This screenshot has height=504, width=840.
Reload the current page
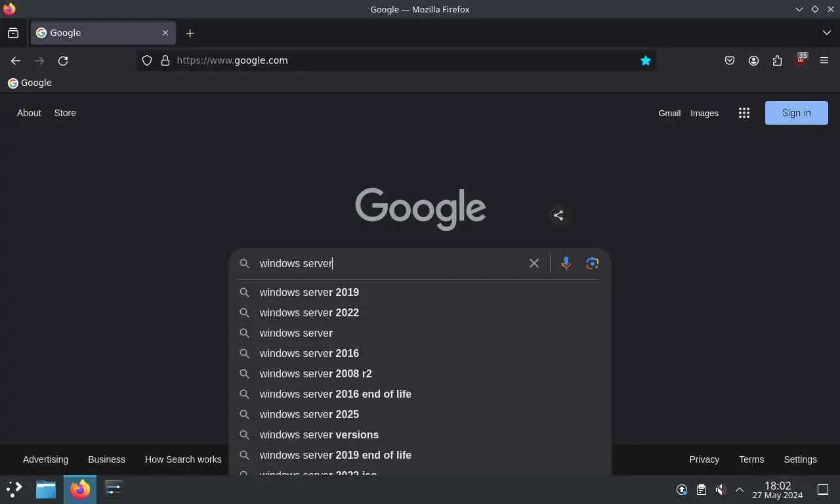63,60
